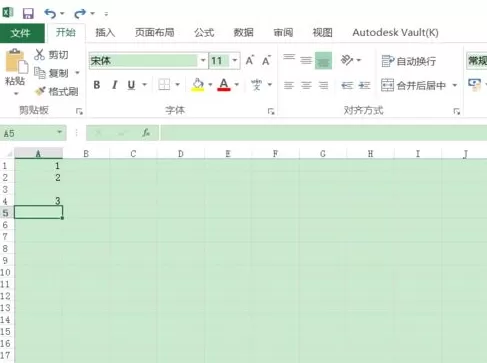Click the 文 phonetic guide icon

click(257, 85)
